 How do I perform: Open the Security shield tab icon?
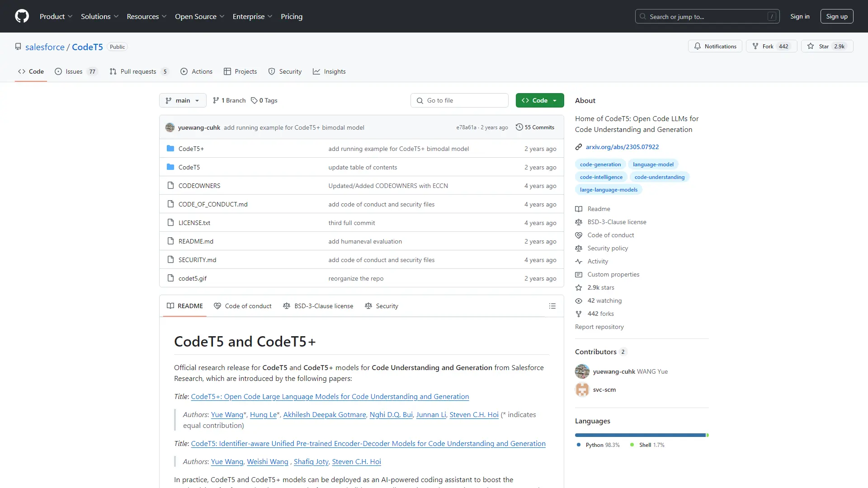(272, 71)
